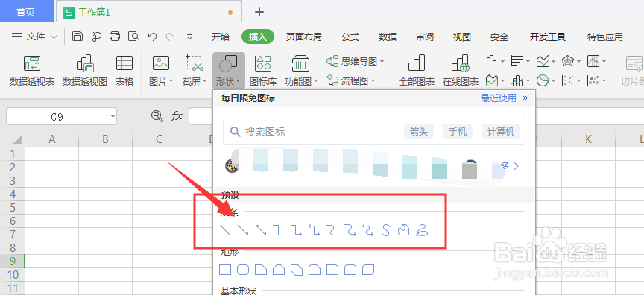This screenshot has width=644, height=295.
Task: Click the Redo arrow icon
Action: click(x=171, y=37)
